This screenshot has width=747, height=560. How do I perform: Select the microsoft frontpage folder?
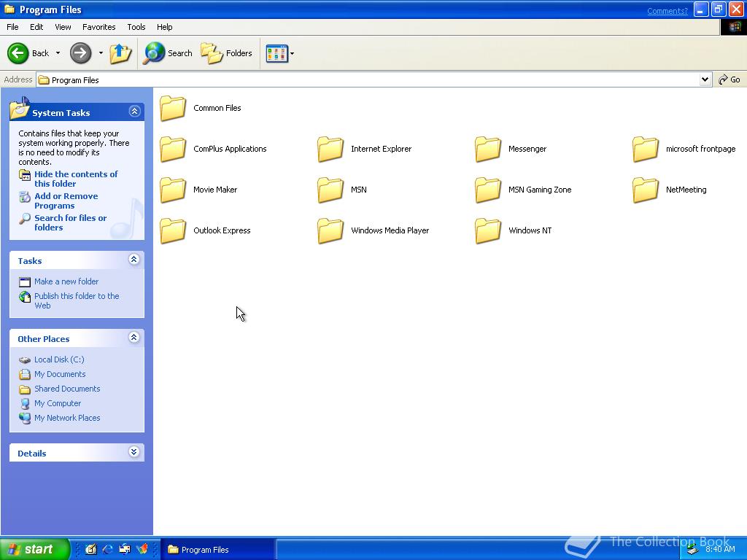tap(684, 149)
